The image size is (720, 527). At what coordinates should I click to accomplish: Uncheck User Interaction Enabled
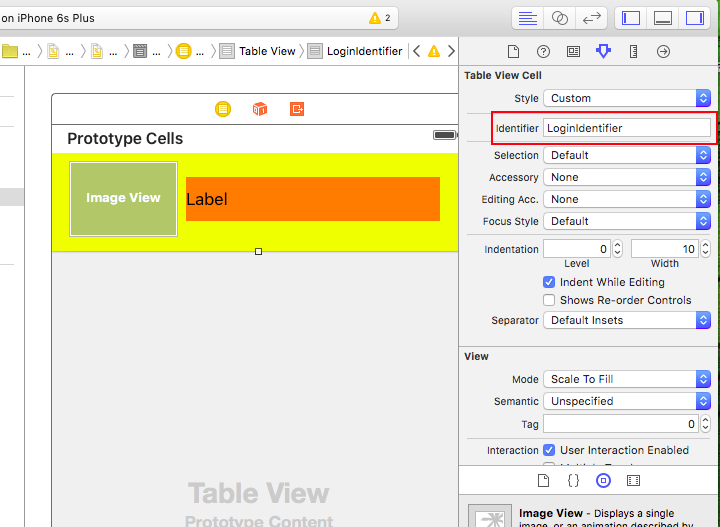549,450
